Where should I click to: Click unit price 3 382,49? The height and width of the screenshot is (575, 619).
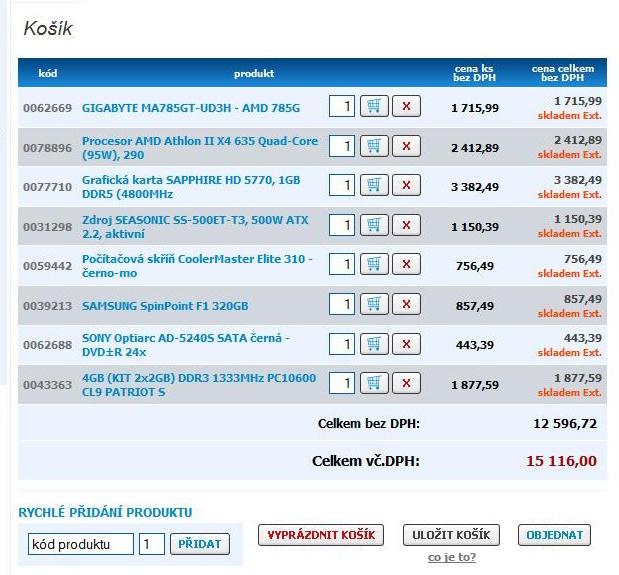coord(475,187)
